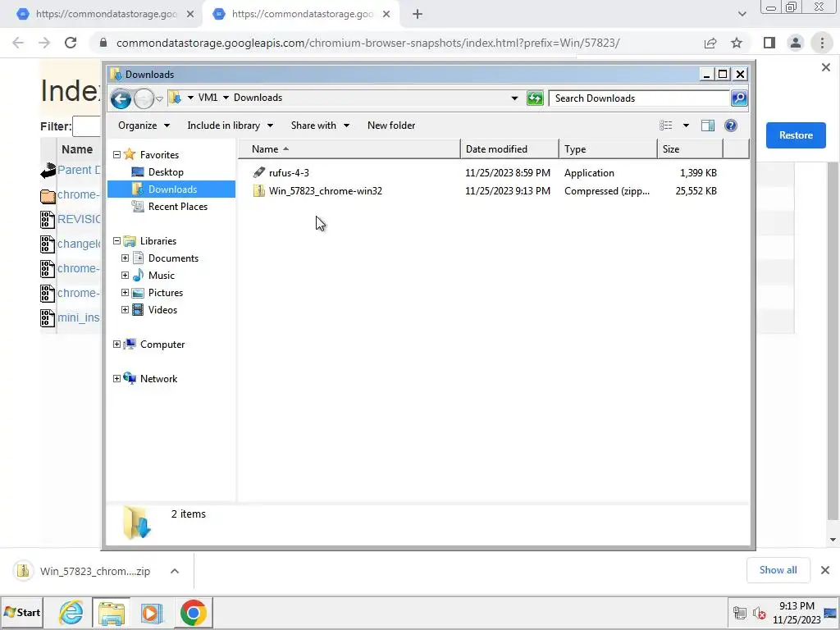Image resolution: width=840 pixels, height=630 pixels.
Task: Dismiss the restore pages bubble
Action: [x=826, y=67]
